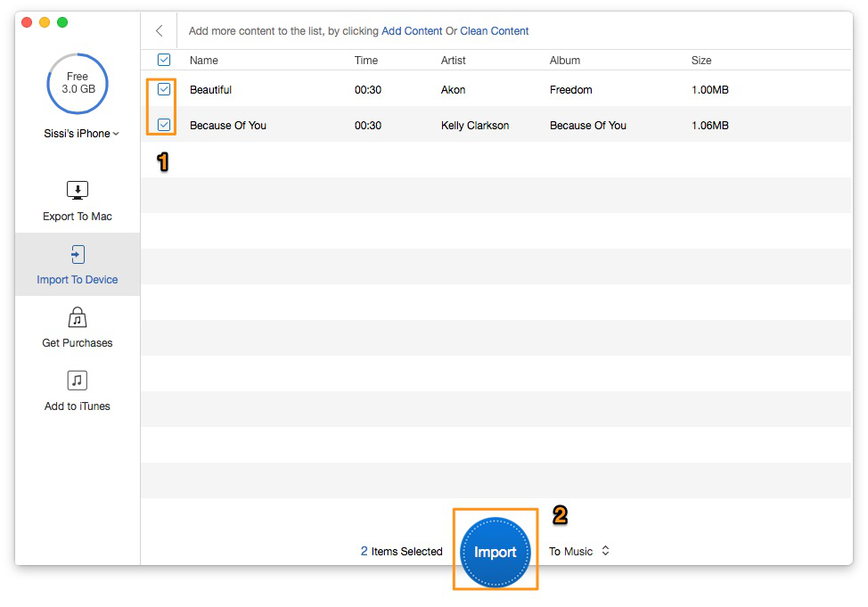
Task: Select the Import To Device icon
Action: coord(78,254)
